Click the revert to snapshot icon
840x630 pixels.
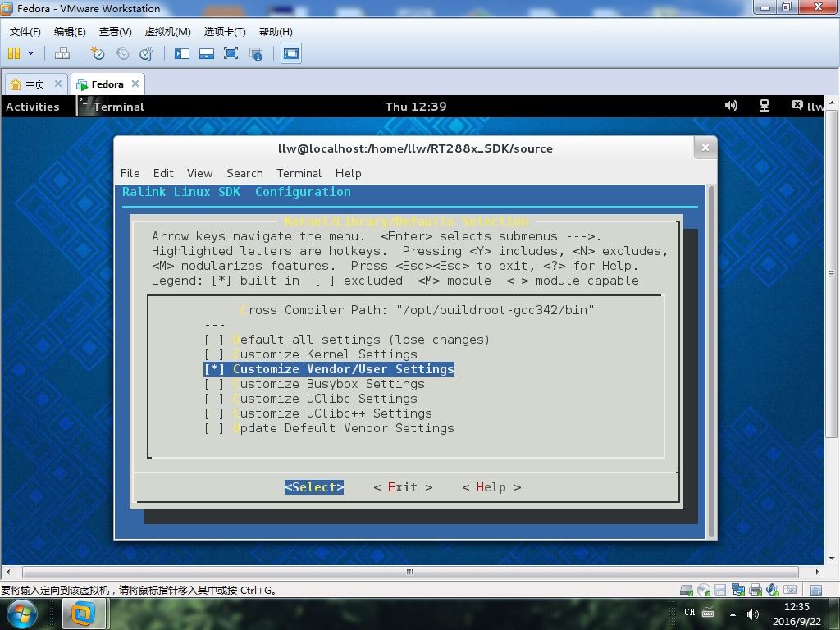pyautogui.click(x=122, y=53)
